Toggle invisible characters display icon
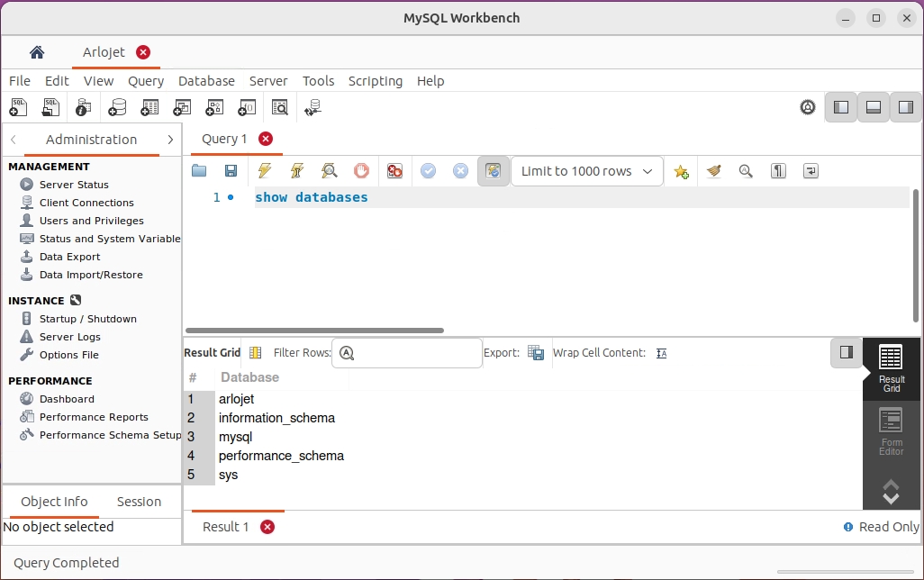This screenshot has height=580, width=924. (778, 171)
